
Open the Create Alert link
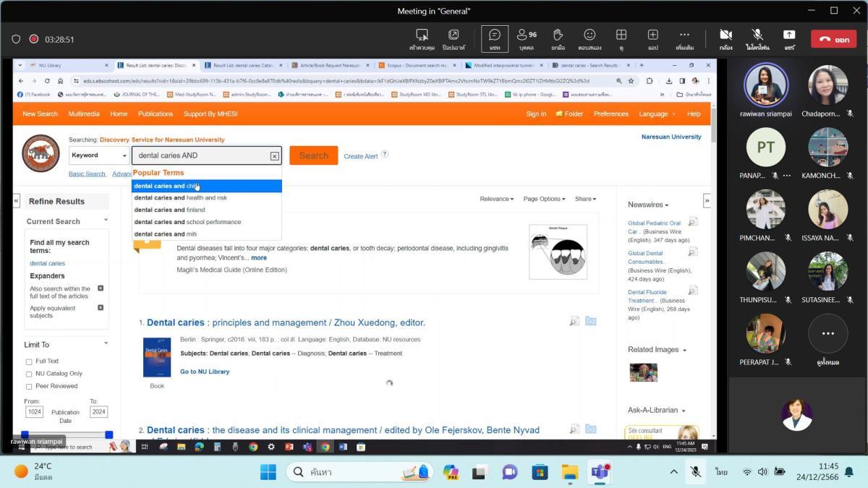[361, 156]
